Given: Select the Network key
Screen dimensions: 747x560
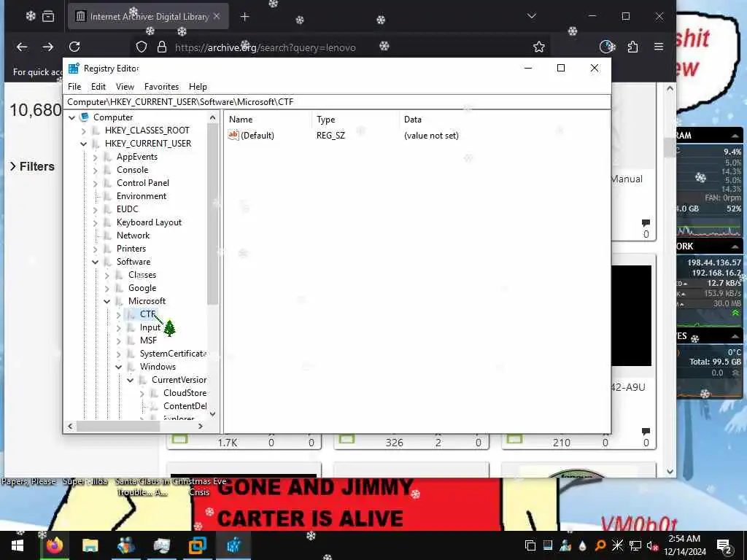Looking at the screenshot, I should click(x=133, y=236).
